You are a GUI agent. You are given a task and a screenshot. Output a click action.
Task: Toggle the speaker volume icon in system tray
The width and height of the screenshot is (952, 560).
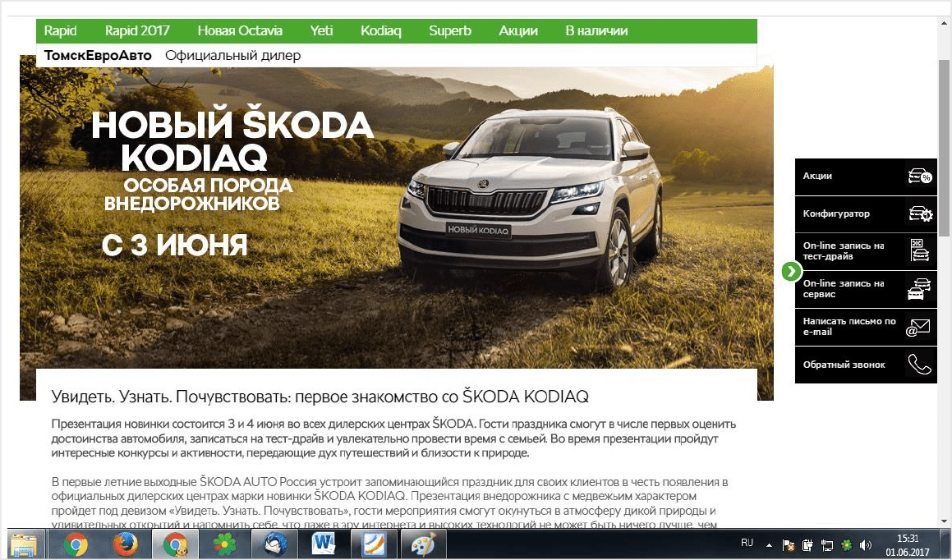(867, 544)
